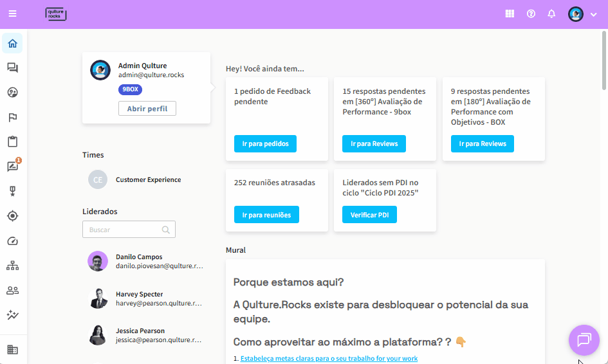Click the help question mark icon

(531, 14)
